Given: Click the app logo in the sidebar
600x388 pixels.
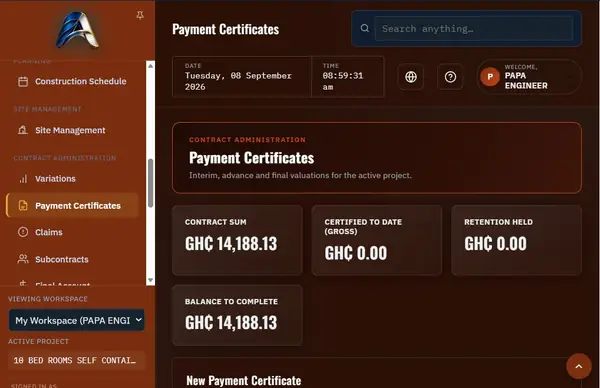Looking at the screenshot, I should tap(77, 30).
